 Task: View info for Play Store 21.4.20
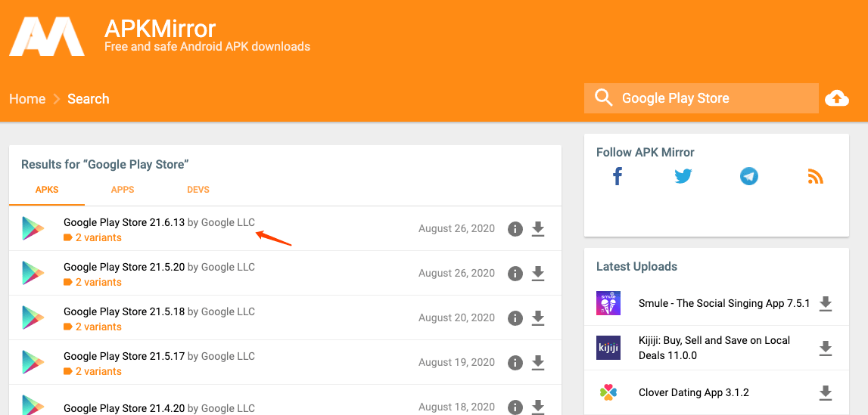pos(515,407)
